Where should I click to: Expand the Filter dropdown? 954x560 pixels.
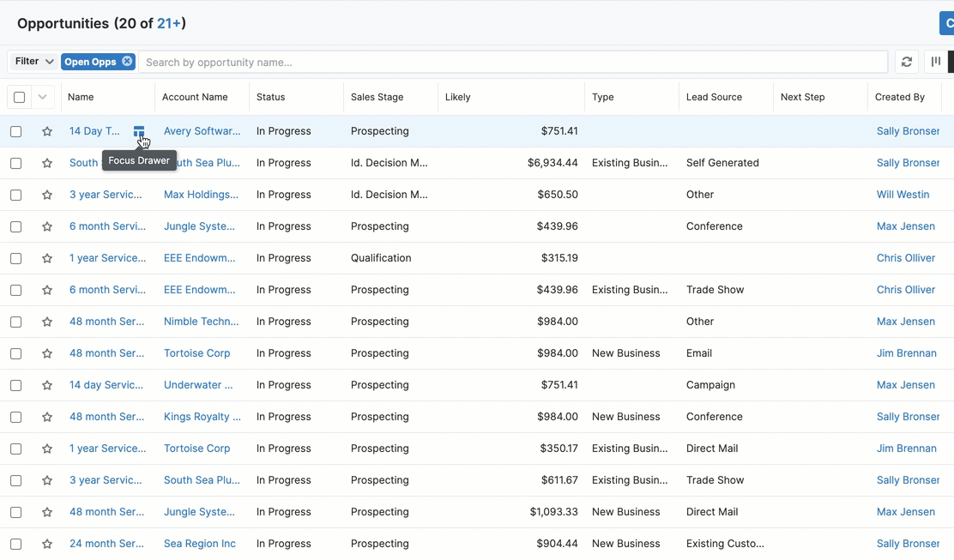click(34, 62)
